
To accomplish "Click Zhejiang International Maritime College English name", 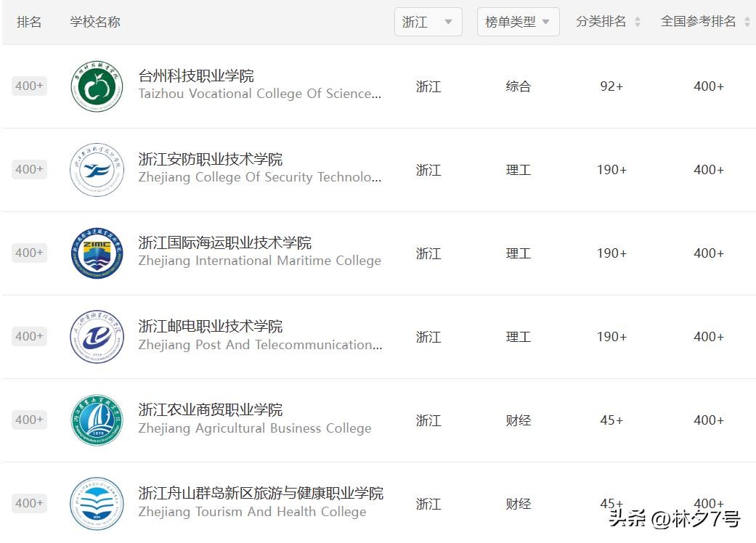I will tap(259, 261).
